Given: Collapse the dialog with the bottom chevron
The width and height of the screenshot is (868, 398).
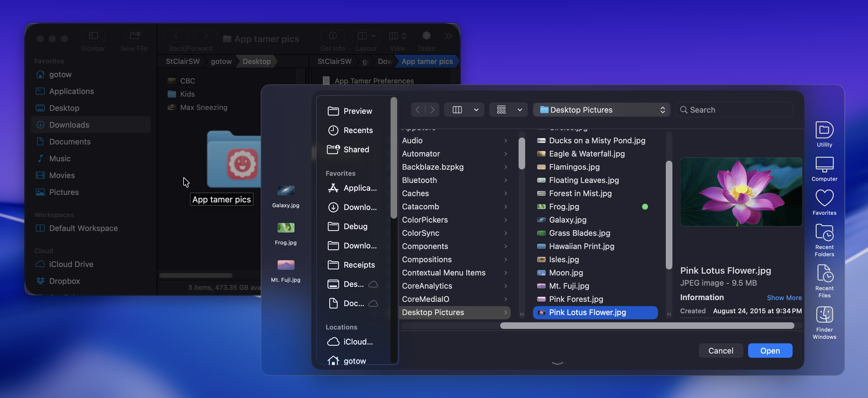Looking at the screenshot, I should coord(558,363).
